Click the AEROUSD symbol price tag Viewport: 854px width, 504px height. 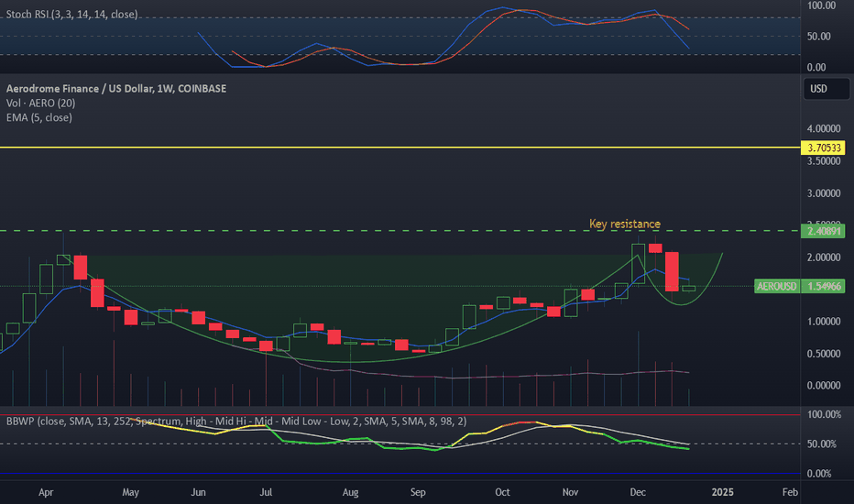coord(777,286)
